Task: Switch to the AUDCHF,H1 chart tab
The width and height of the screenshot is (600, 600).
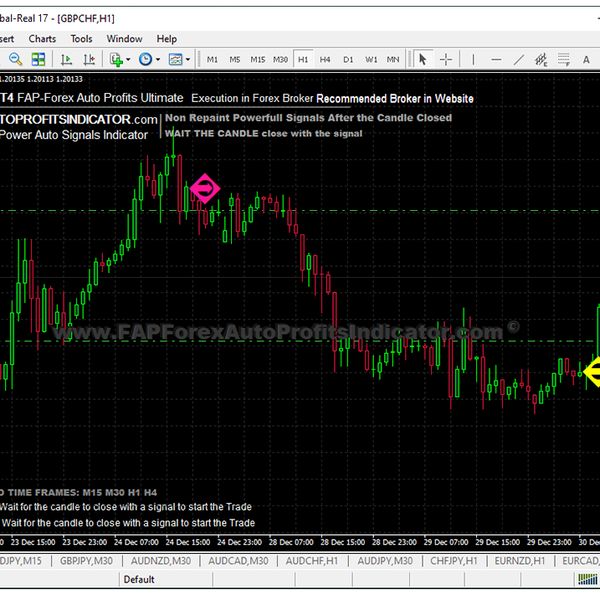Action: coord(312,561)
